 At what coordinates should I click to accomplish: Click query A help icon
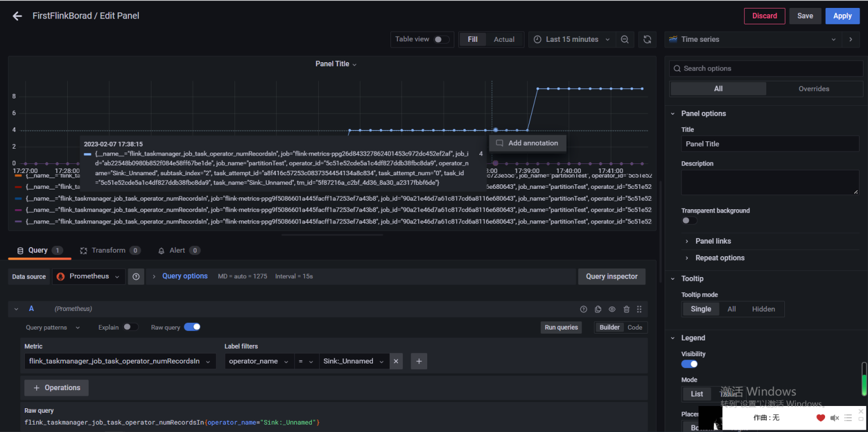[x=584, y=309]
